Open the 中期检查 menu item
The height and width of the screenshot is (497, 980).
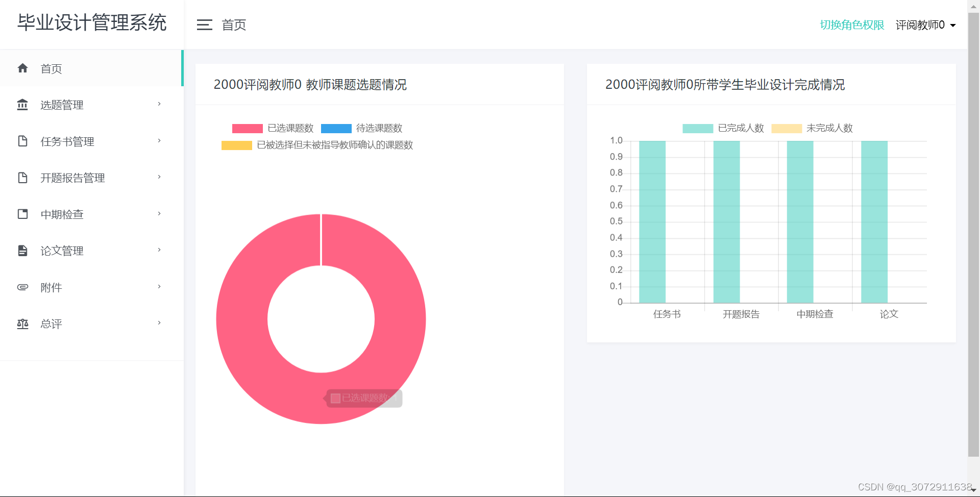[x=91, y=214]
